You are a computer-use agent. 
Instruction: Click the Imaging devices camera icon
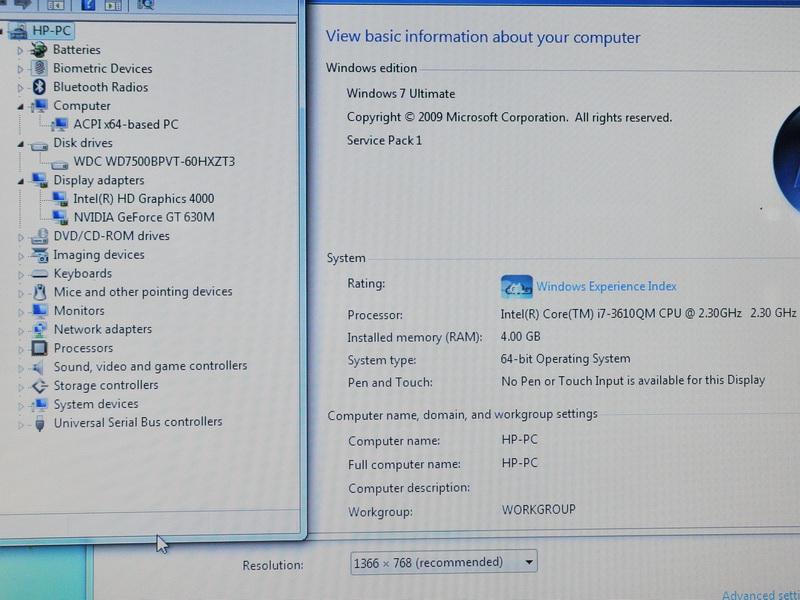click(x=40, y=254)
